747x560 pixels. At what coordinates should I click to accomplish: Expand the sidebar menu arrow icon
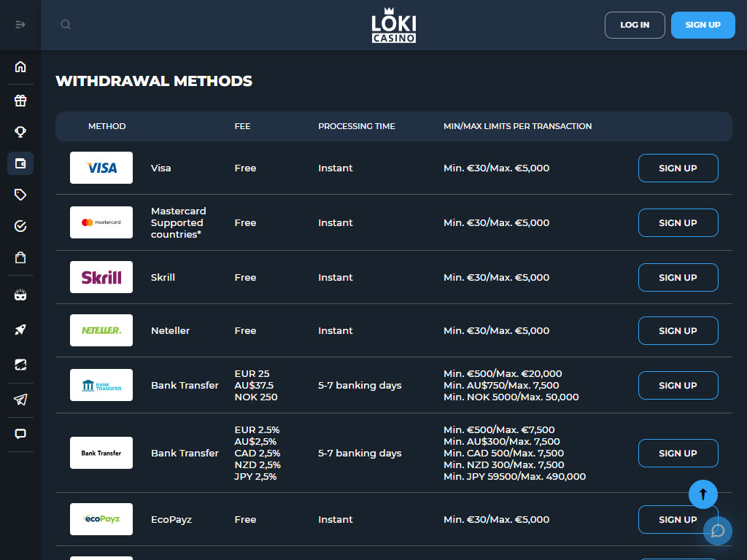(x=20, y=24)
